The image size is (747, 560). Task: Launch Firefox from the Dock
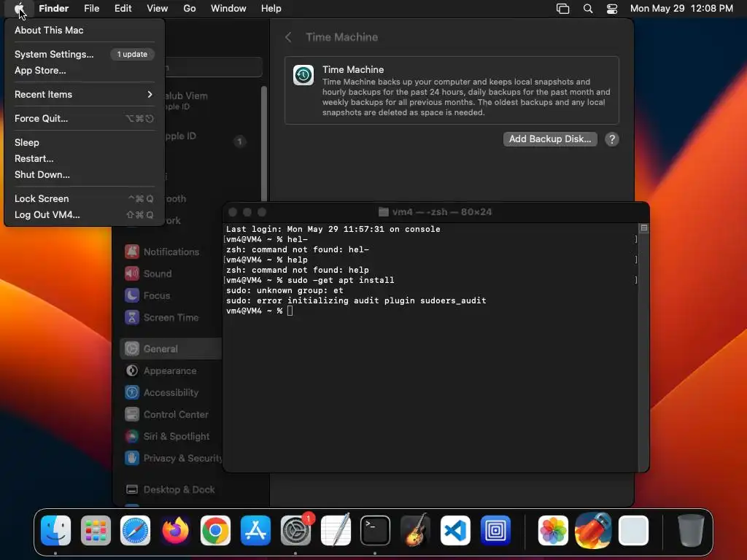pyautogui.click(x=175, y=530)
